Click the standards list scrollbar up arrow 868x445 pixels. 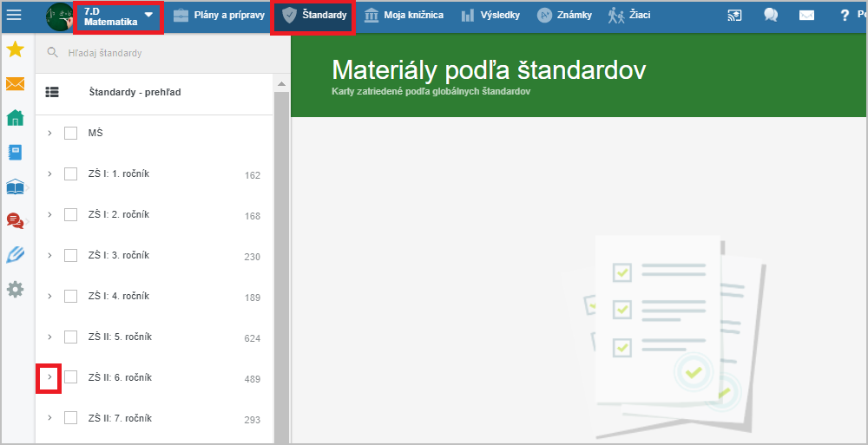pyautogui.click(x=282, y=83)
